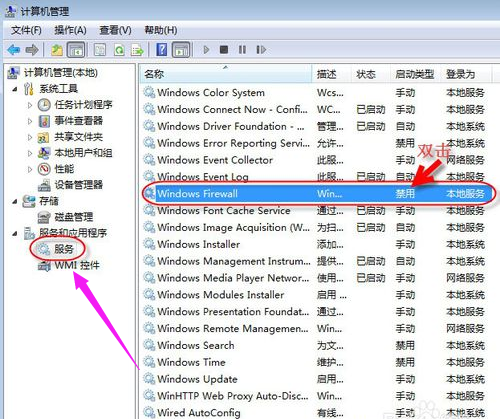
Task: Click the 任务计划程序 clock icon
Action: pos(44,105)
